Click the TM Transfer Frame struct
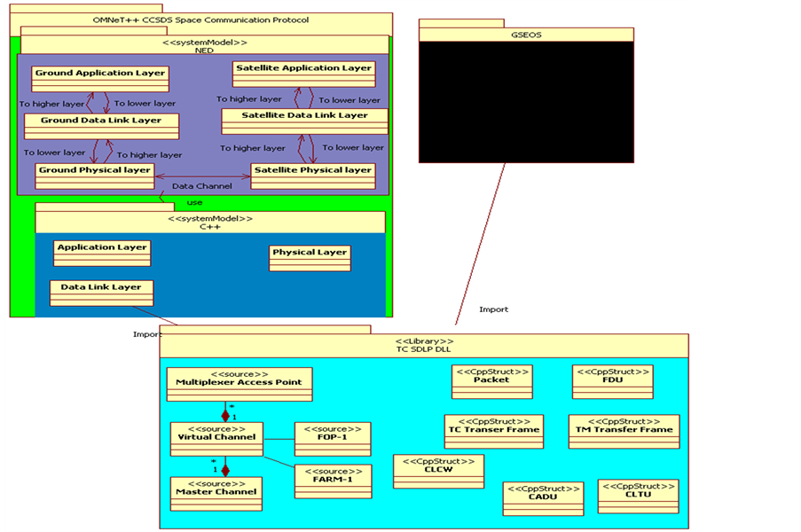Screen dimensions: 801x532 point(623,430)
